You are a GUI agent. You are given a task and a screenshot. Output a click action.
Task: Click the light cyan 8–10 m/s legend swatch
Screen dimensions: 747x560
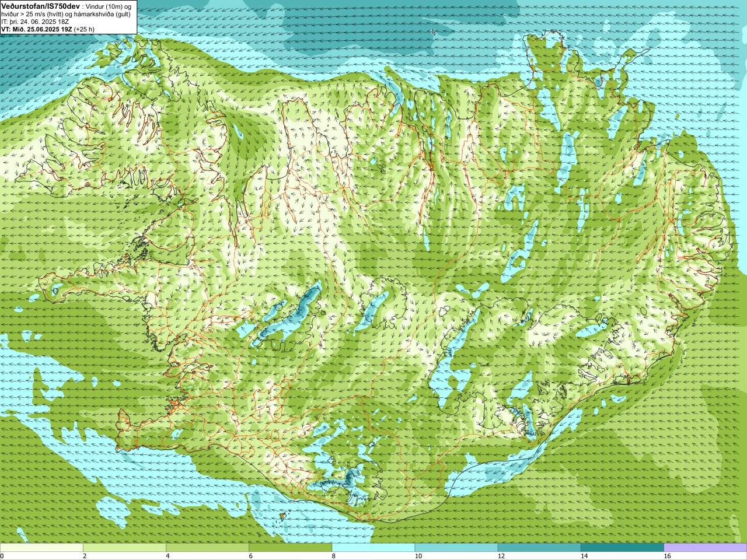pos(373,548)
